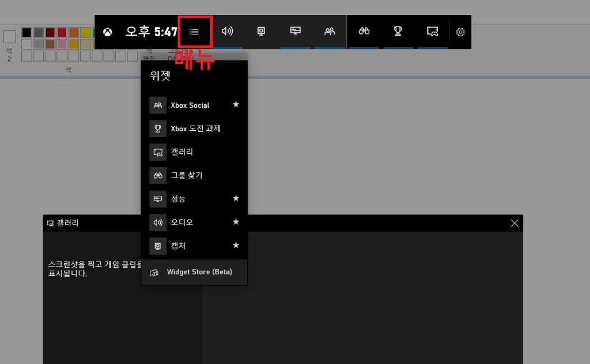Select Xbox Social in widget menu
590x364 pixels.
tap(194, 105)
